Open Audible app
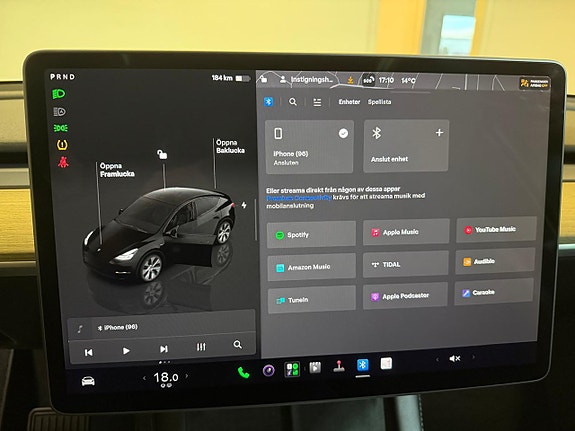575x431 pixels. 495,261
